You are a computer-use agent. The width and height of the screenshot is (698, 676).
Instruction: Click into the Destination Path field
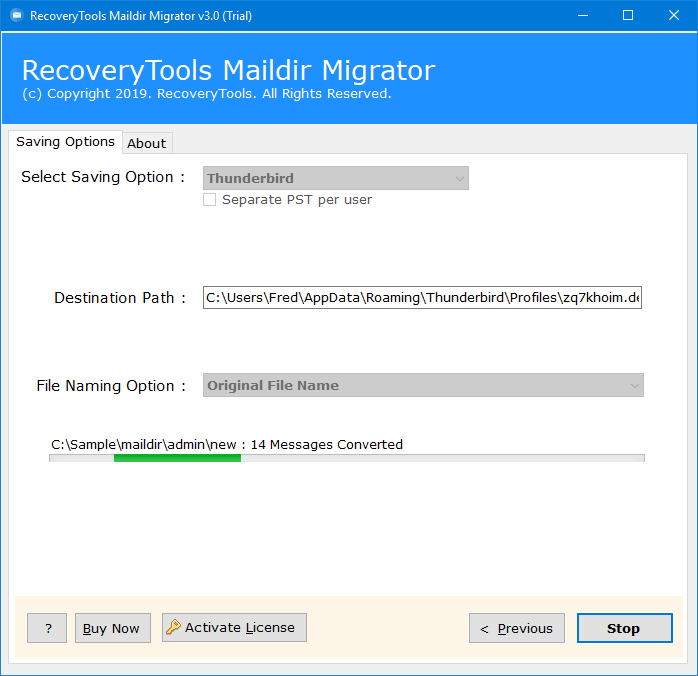(422, 297)
